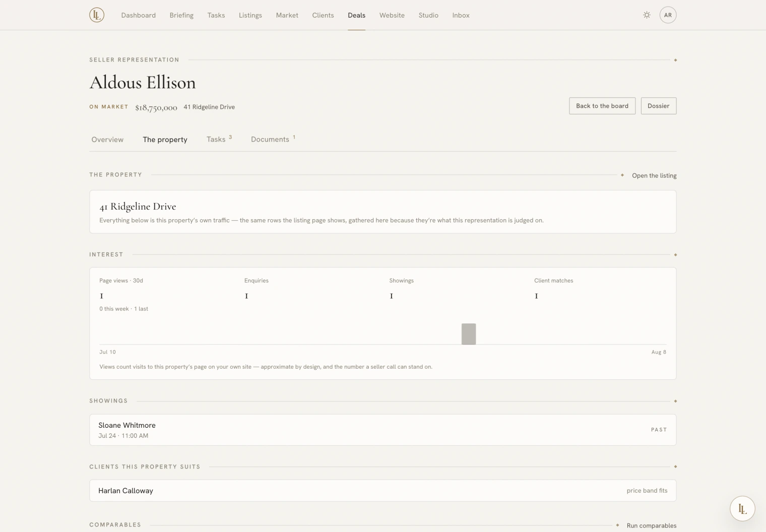Open the Clients nav item
The height and width of the screenshot is (532, 766).
pos(323,15)
